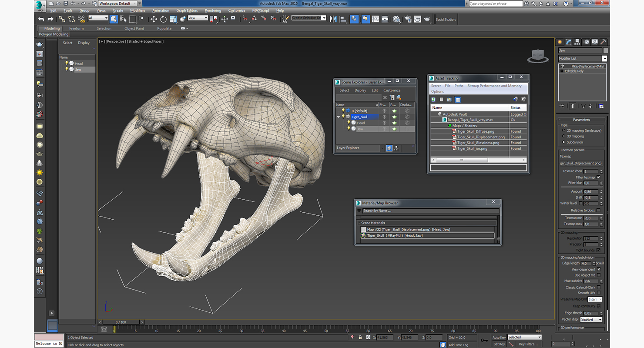Open the Create tab in Command Panel
Viewport: 644px width, 348px height.
point(560,42)
